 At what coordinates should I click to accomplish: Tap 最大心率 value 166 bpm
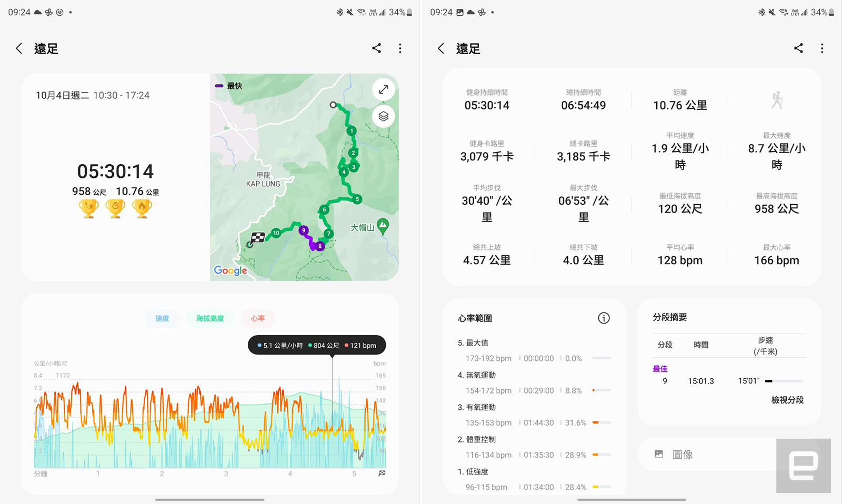(x=777, y=260)
